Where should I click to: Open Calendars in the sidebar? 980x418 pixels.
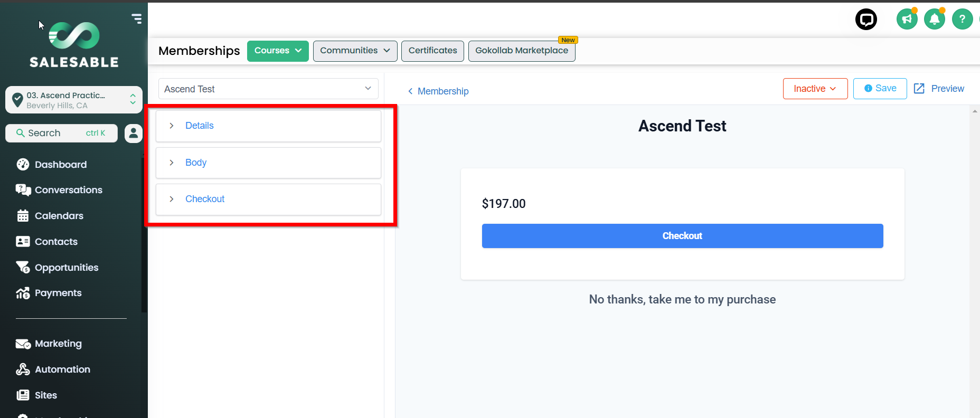(x=50, y=216)
